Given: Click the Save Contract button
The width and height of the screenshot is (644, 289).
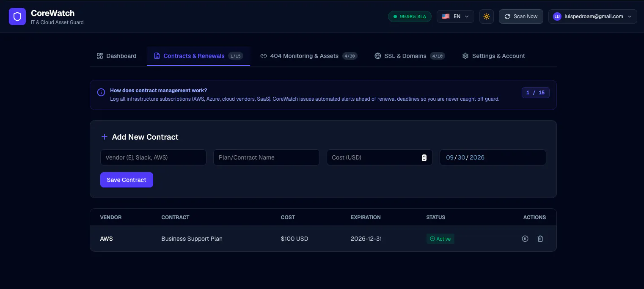Looking at the screenshot, I should pos(127,180).
